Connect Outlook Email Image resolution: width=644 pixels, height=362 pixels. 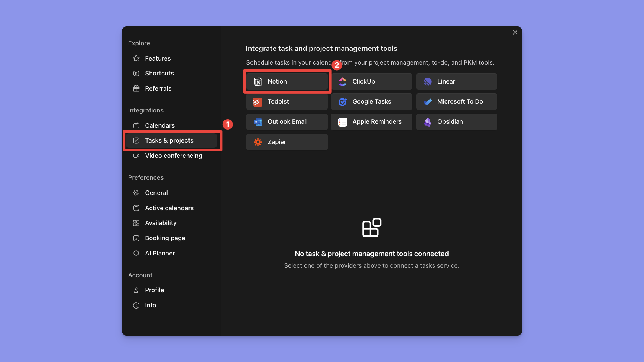point(287,122)
